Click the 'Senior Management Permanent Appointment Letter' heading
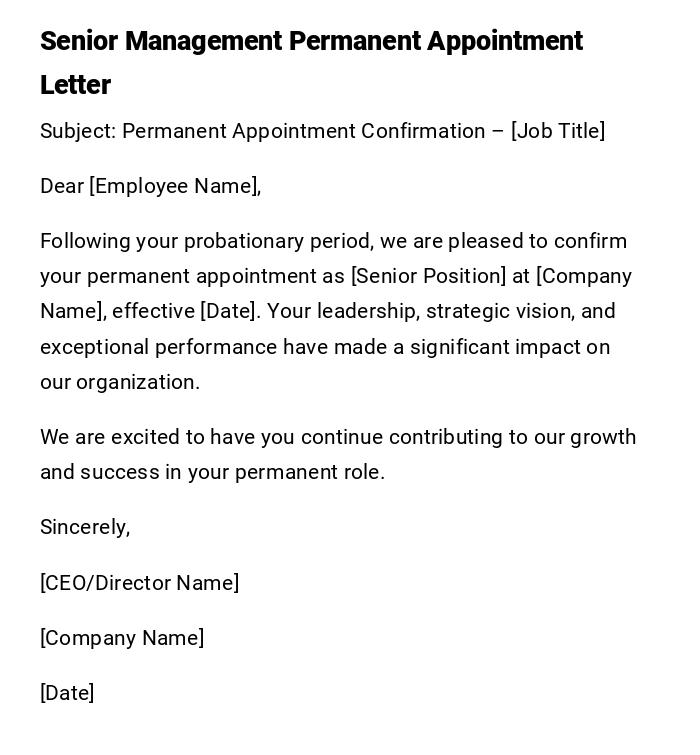This screenshot has width=700, height=755. click(311, 42)
